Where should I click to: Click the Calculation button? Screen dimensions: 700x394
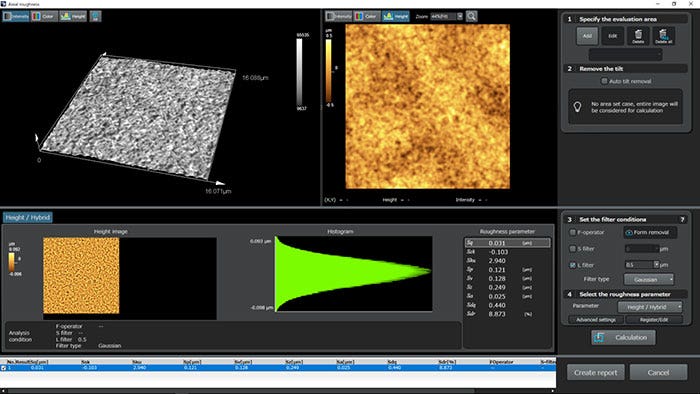[x=623, y=337]
